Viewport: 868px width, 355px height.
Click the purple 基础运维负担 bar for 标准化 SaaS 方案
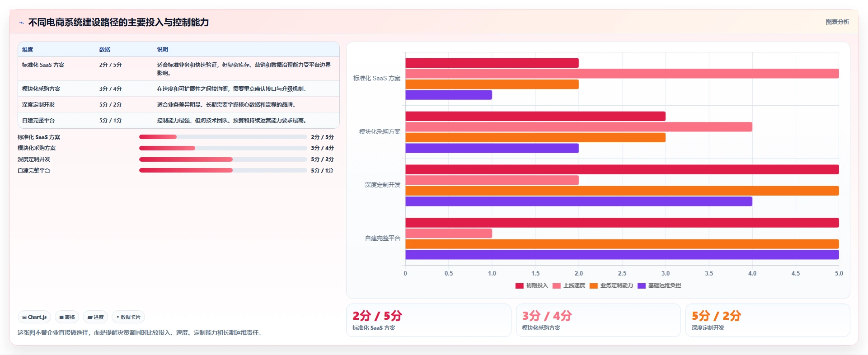tap(449, 95)
